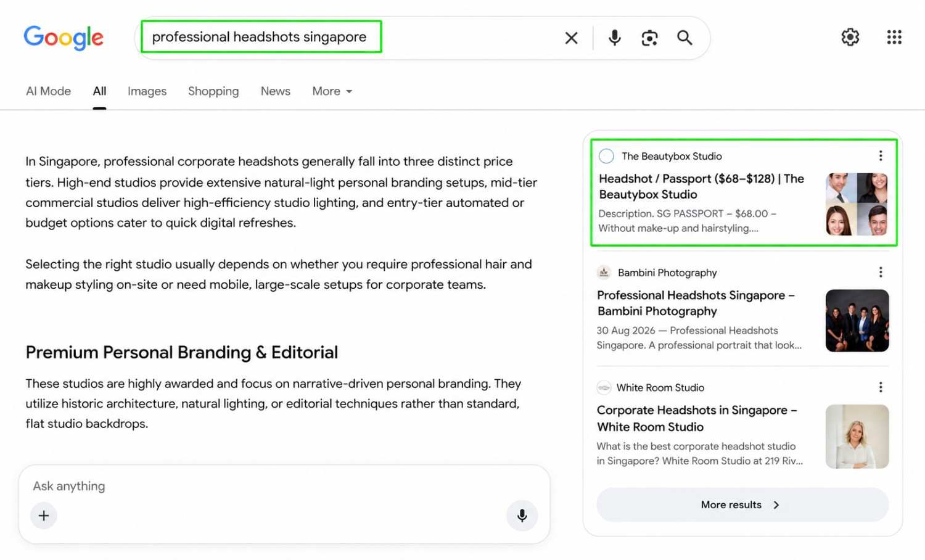Viewport: 925px width, 560px height.
Task: Start voice search with the search bar microphone
Action: coord(614,38)
